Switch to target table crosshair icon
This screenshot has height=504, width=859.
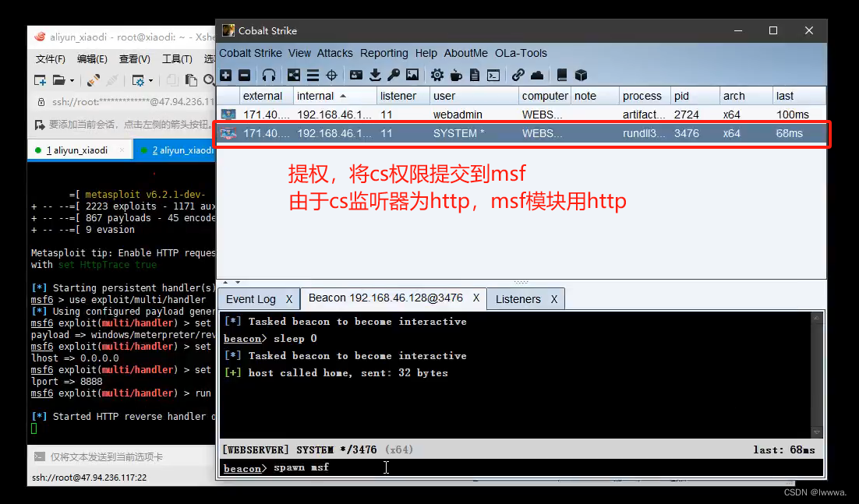[x=331, y=75]
